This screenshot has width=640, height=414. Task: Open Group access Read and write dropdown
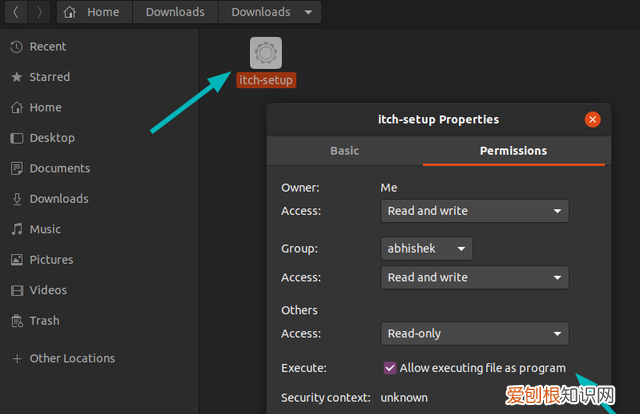pos(475,278)
